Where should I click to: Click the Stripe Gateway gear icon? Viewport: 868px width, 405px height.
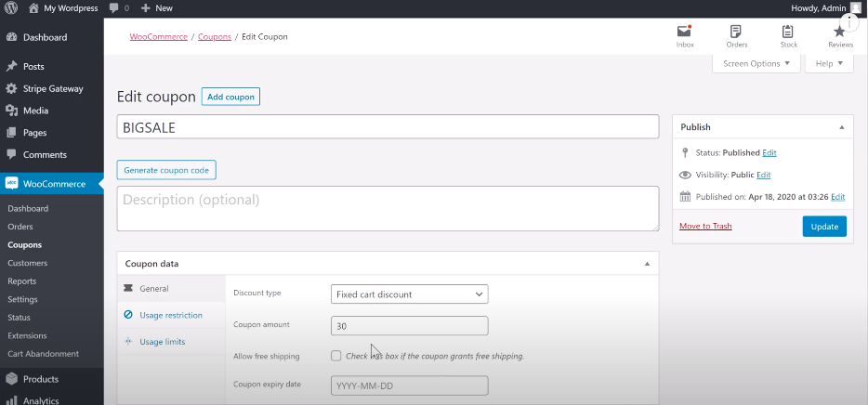tap(11, 89)
